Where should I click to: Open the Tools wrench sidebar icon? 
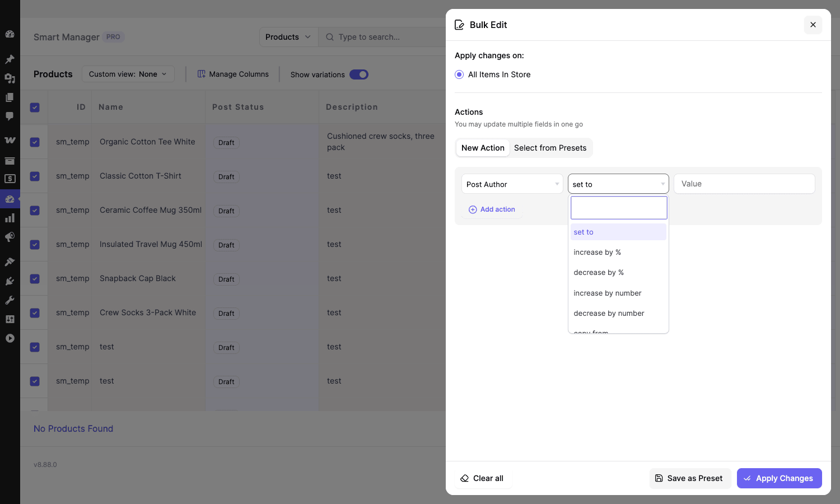pyautogui.click(x=10, y=300)
